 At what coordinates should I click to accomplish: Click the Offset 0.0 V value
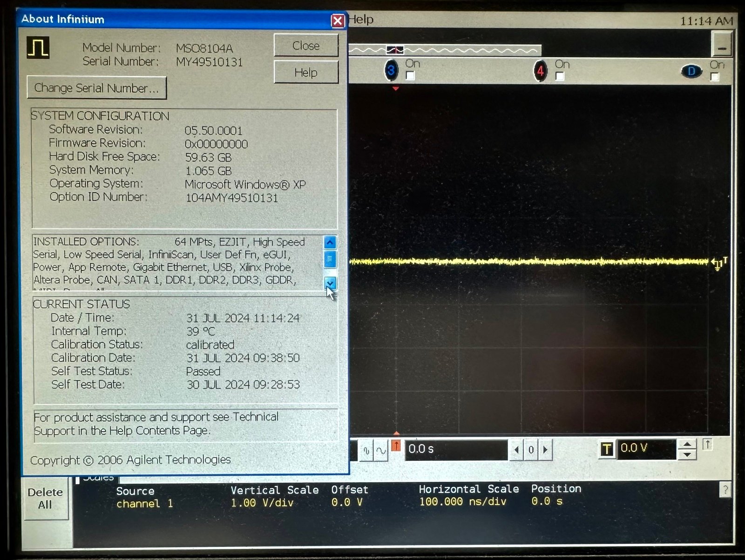[347, 502]
